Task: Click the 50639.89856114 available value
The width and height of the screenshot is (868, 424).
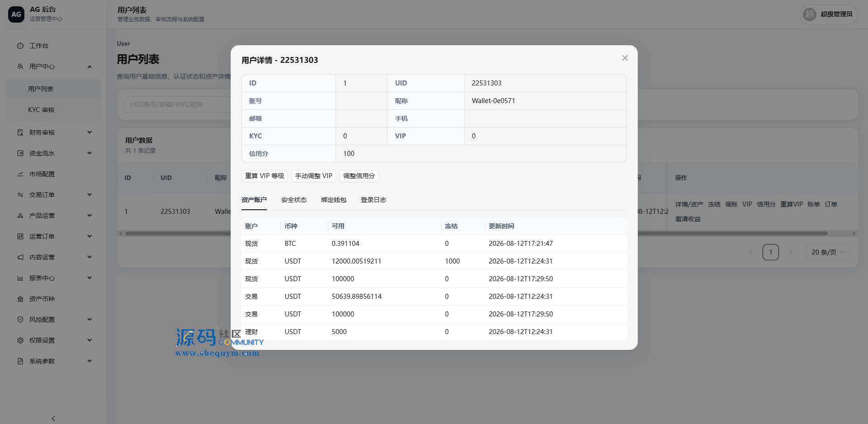Action: (356, 297)
